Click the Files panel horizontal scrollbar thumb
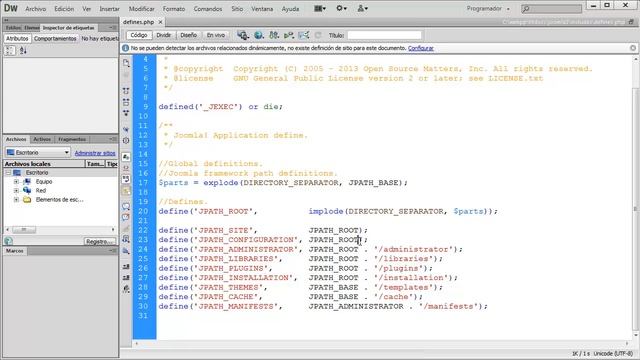 pos(24,230)
